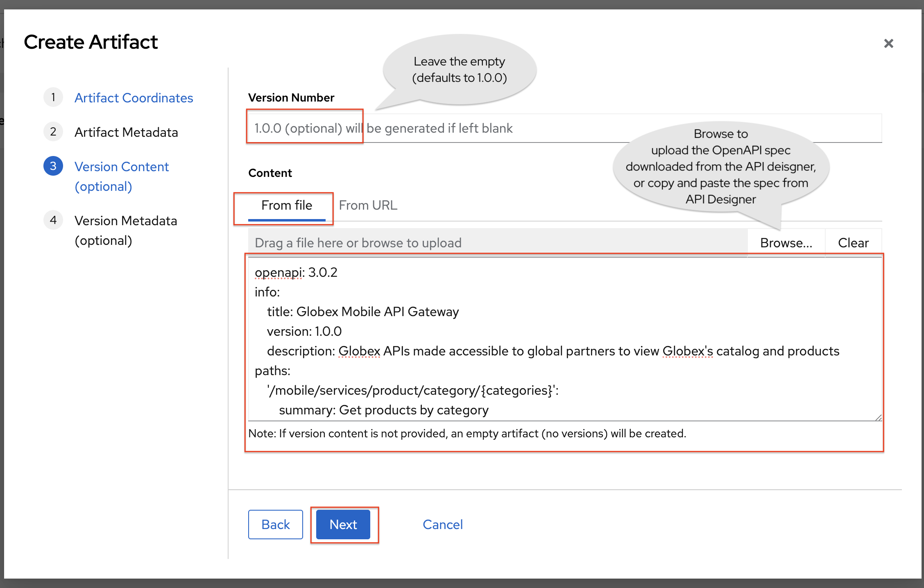The height and width of the screenshot is (588, 924).
Task: Clear the uploaded content
Action: [853, 243]
